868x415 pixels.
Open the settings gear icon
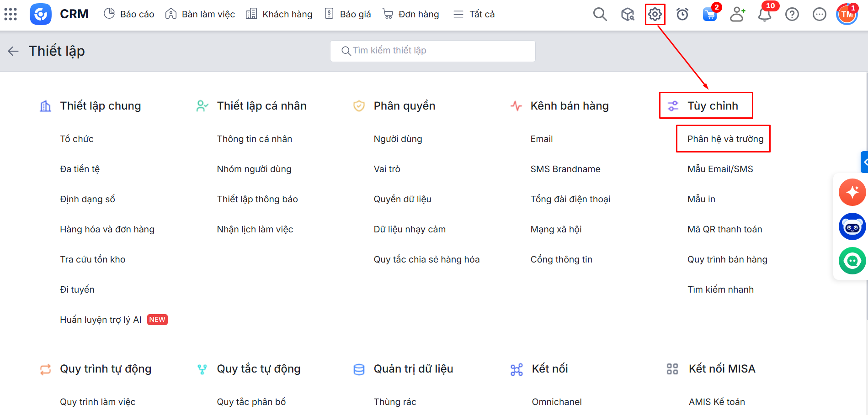coord(655,15)
